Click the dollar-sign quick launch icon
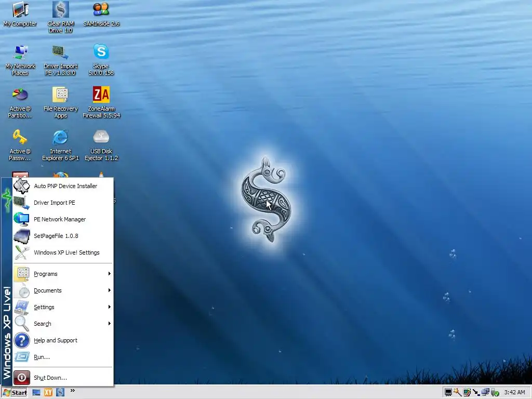 [x=60, y=393]
